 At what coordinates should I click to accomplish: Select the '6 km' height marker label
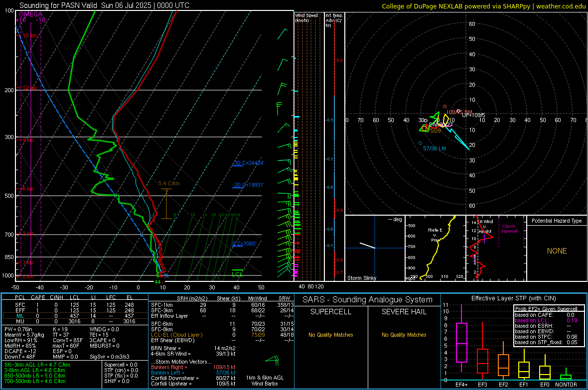(28, 189)
